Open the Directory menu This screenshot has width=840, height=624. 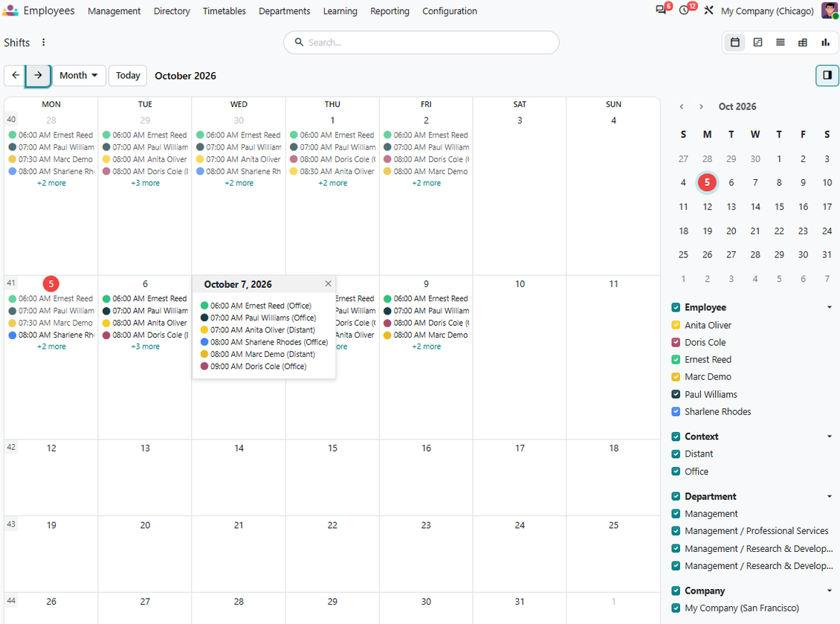point(172,10)
